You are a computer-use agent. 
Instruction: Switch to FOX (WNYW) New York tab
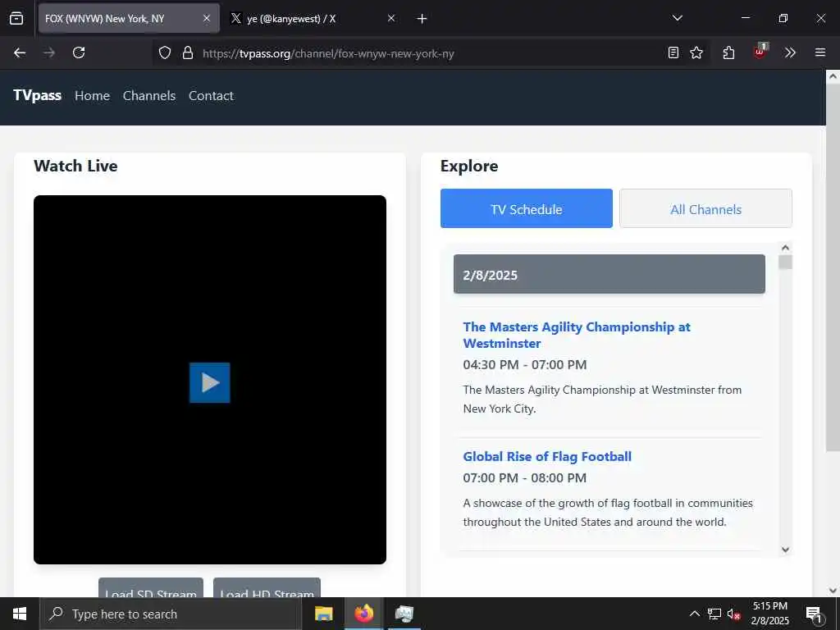point(129,18)
